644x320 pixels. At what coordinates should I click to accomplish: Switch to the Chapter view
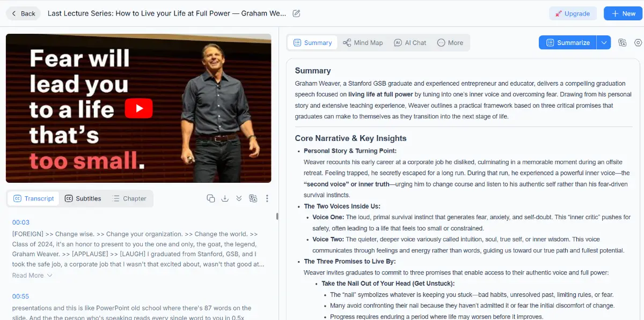click(x=129, y=198)
